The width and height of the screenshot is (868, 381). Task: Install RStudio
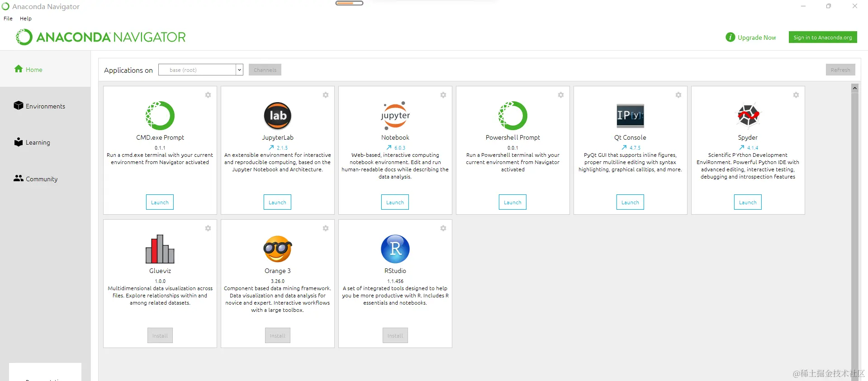coord(395,335)
